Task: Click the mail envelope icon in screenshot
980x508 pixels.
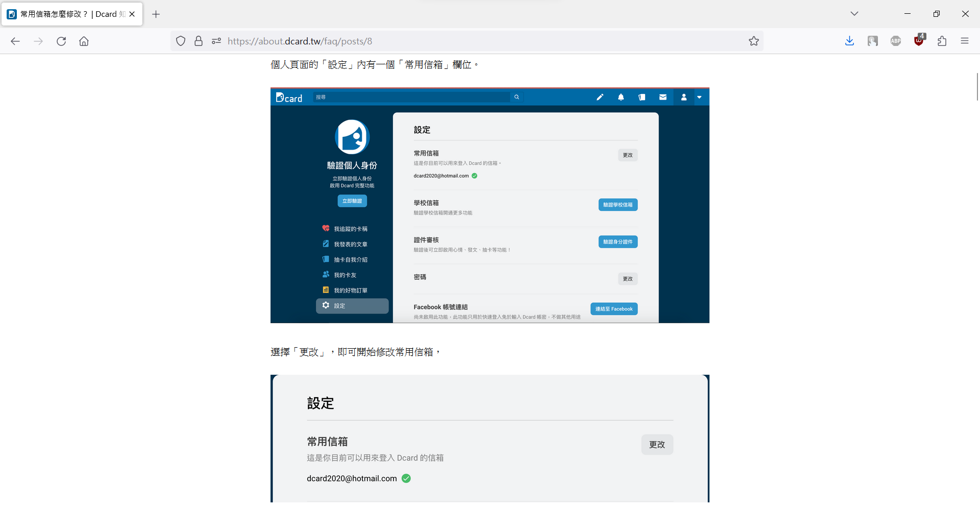Action: click(x=663, y=97)
